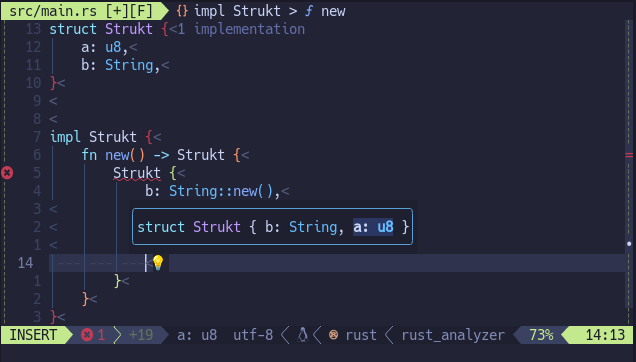The image size is (636, 362).
Task: Click the current line number 14
Action: coord(25,263)
